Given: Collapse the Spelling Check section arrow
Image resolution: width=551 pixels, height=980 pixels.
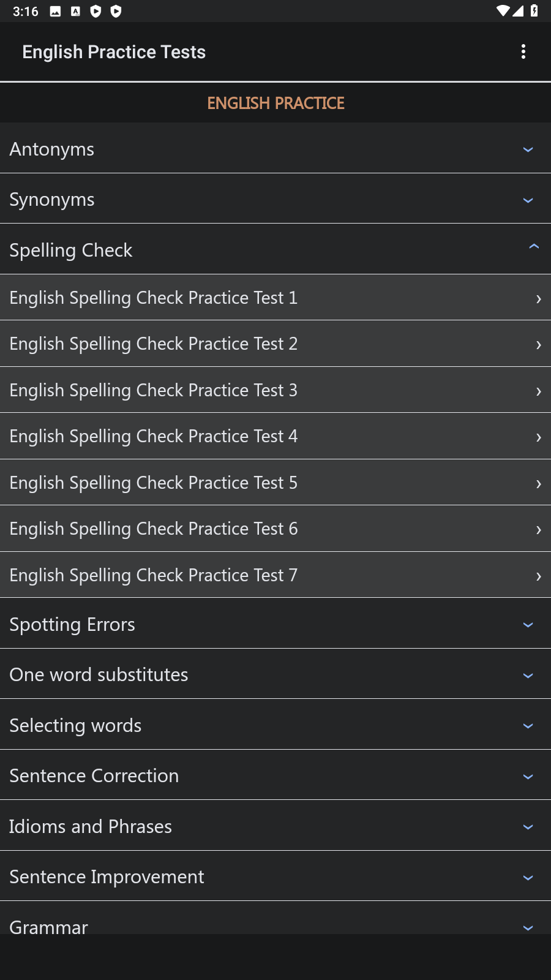Looking at the screenshot, I should (x=533, y=246).
